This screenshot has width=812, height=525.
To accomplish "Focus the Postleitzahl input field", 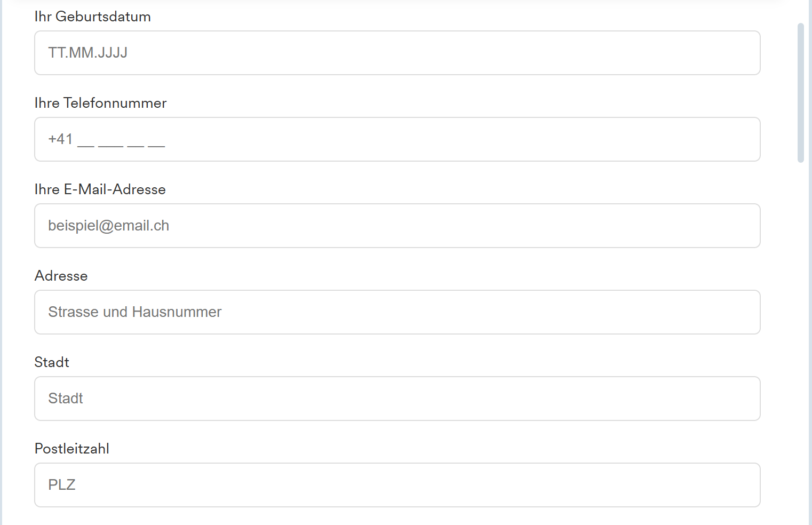I will pyautogui.click(x=397, y=485).
